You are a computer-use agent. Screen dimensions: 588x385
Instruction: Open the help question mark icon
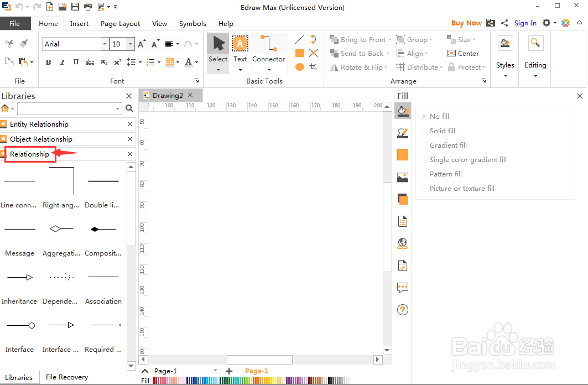tap(402, 310)
